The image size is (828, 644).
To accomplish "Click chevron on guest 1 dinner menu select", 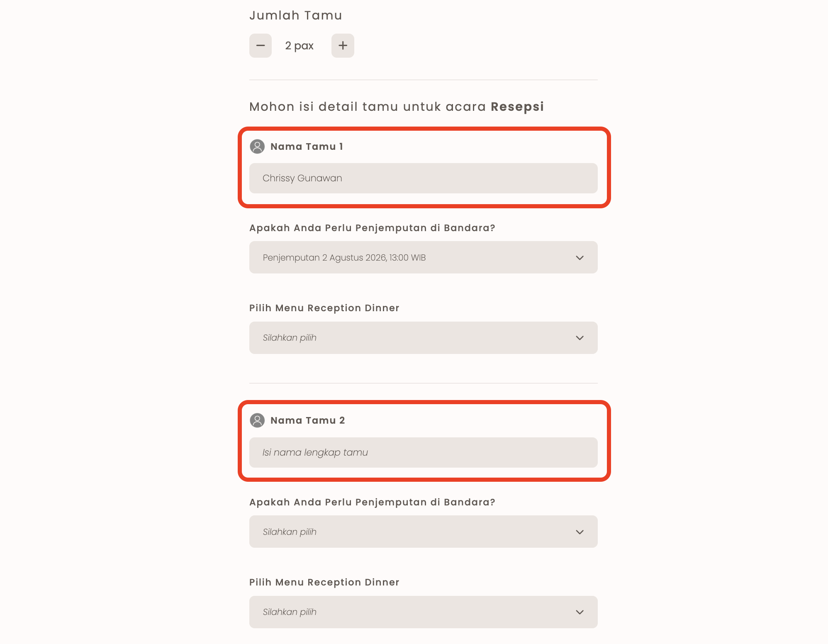I will pyautogui.click(x=580, y=338).
